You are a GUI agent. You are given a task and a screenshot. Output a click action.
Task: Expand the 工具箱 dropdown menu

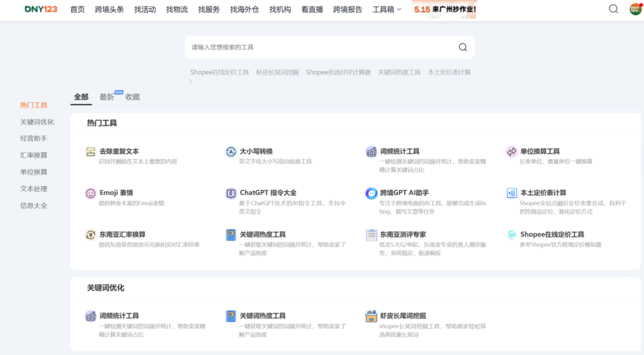[386, 10]
